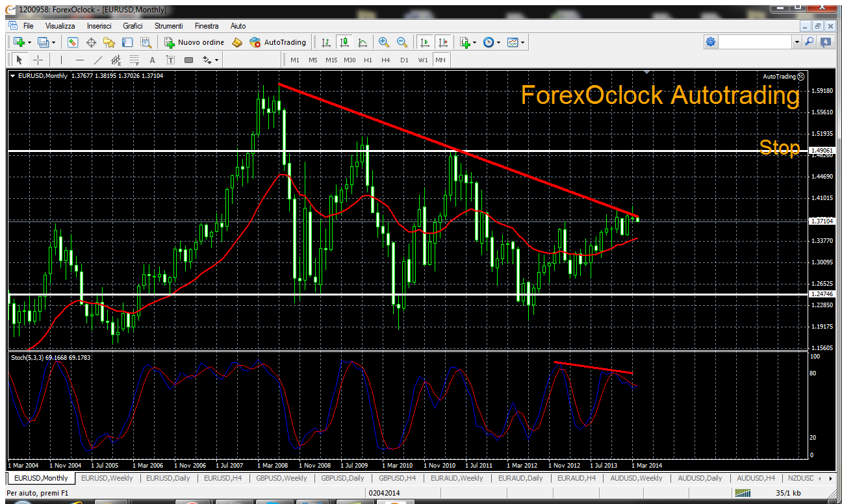842x504 pixels.
Task: Toggle chart auto scroll
Action: tap(425, 42)
